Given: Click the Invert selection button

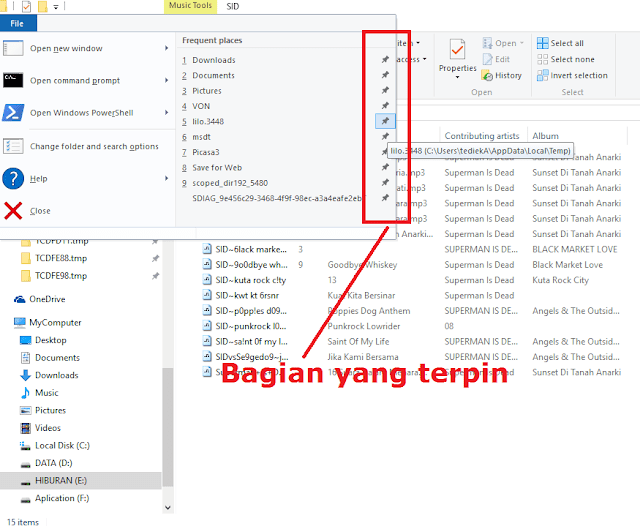Looking at the screenshot, I should [x=572, y=75].
